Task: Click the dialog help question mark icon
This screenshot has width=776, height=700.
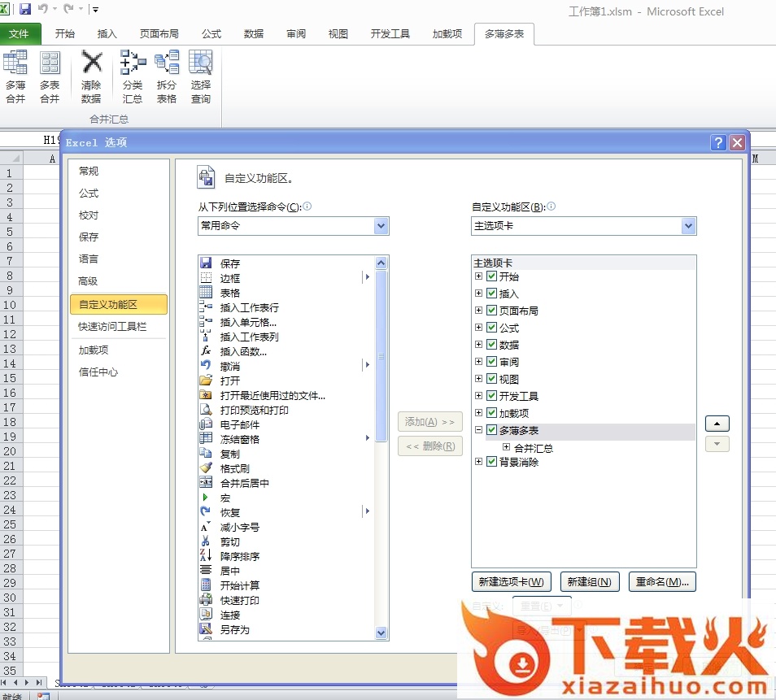Action: [718, 142]
